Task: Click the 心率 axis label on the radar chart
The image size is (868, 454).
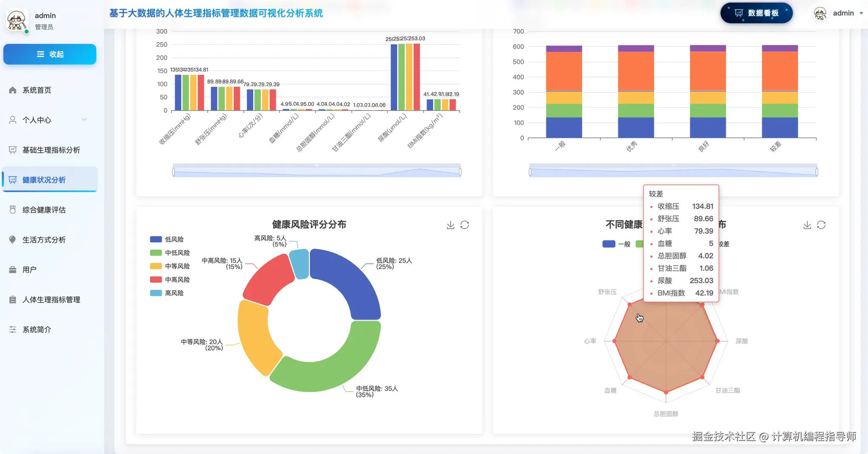Action: click(590, 341)
